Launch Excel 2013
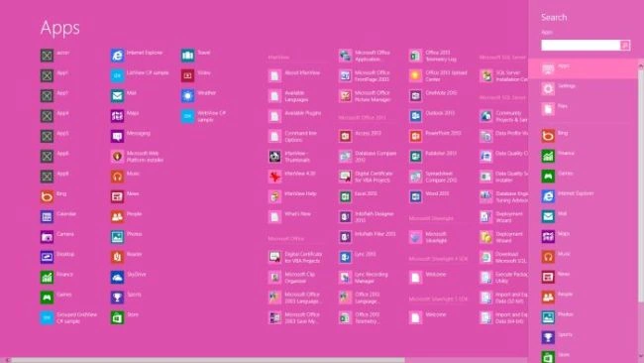The image size is (644, 363). tap(358, 196)
